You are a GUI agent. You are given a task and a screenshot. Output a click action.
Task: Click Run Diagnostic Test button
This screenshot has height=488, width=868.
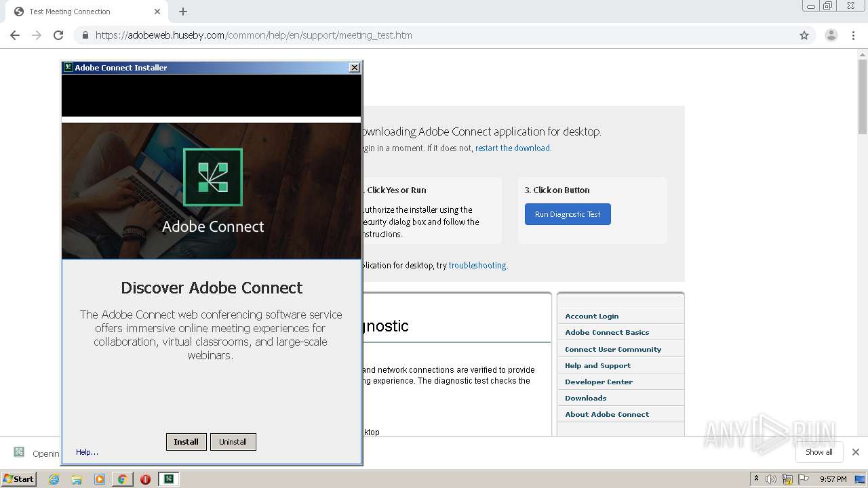click(568, 214)
